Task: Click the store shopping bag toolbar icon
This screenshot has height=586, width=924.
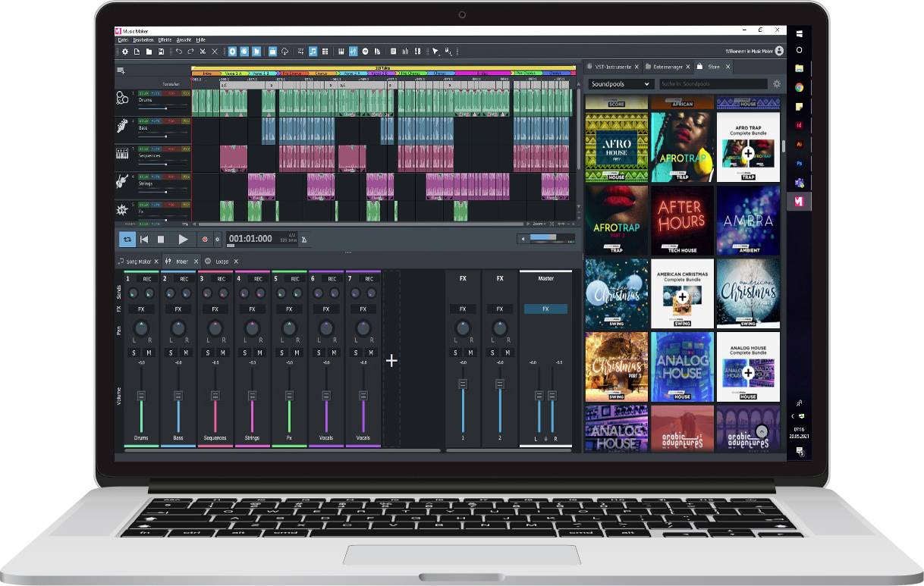Action: pyautogui.click(x=272, y=52)
